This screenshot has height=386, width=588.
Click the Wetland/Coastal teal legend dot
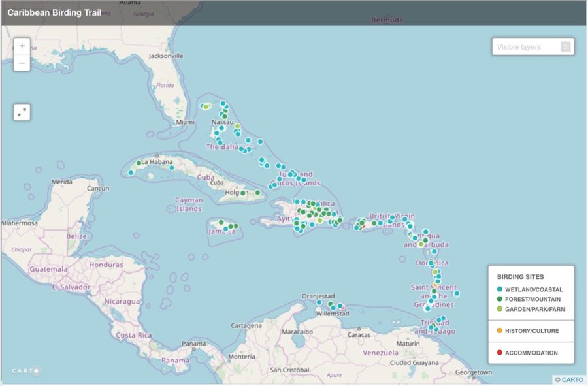point(500,289)
